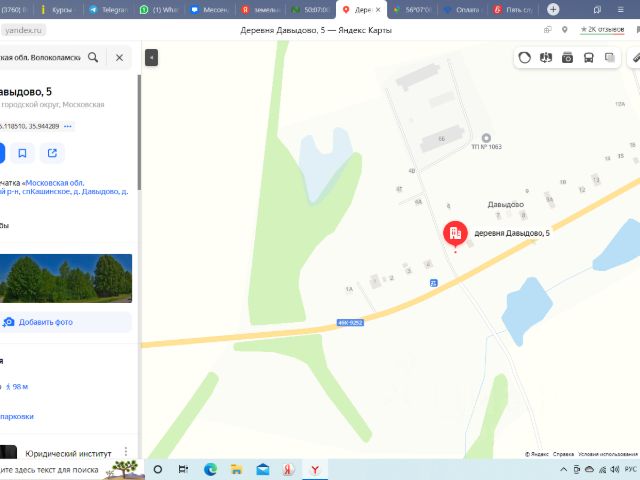Open Microsoft Edge from taskbar
Screen dimensions: 640x480
point(210,469)
